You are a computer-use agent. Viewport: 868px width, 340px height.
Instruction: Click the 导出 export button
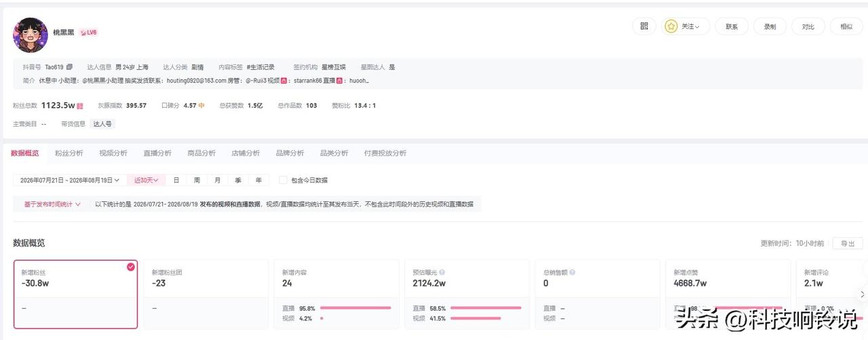click(x=848, y=243)
